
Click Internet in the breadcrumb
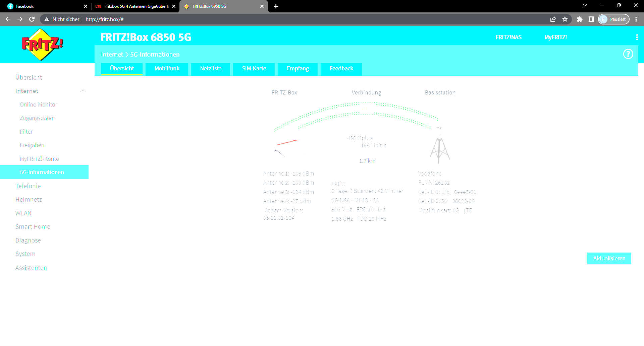click(x=112, y=54)
